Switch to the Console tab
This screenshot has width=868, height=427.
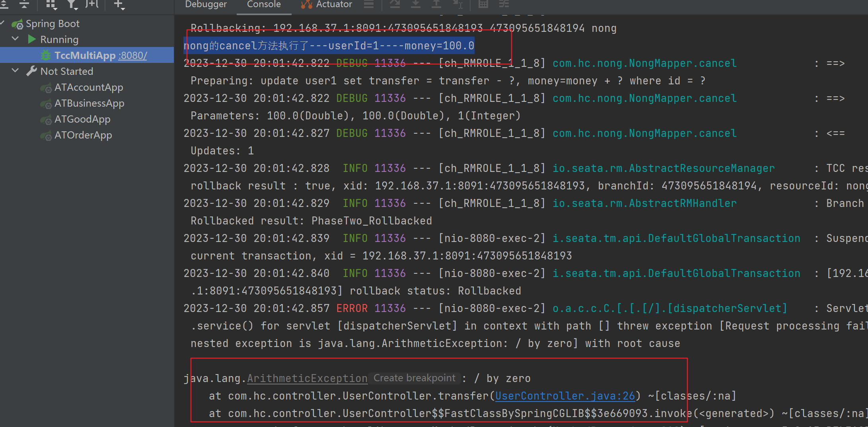click(x=264, y=4)
